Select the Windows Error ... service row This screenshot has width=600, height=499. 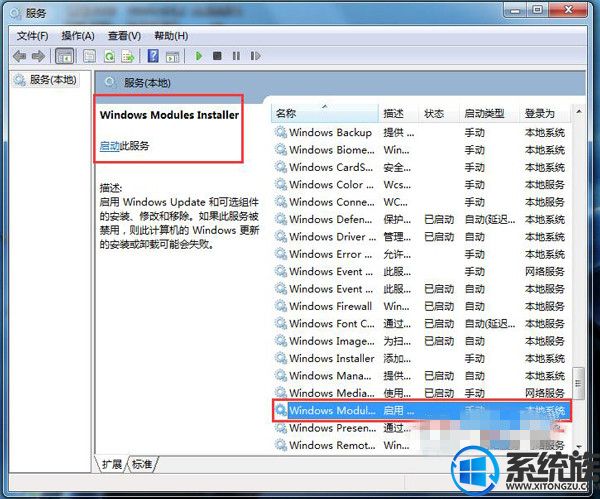(x=421, y=254)
